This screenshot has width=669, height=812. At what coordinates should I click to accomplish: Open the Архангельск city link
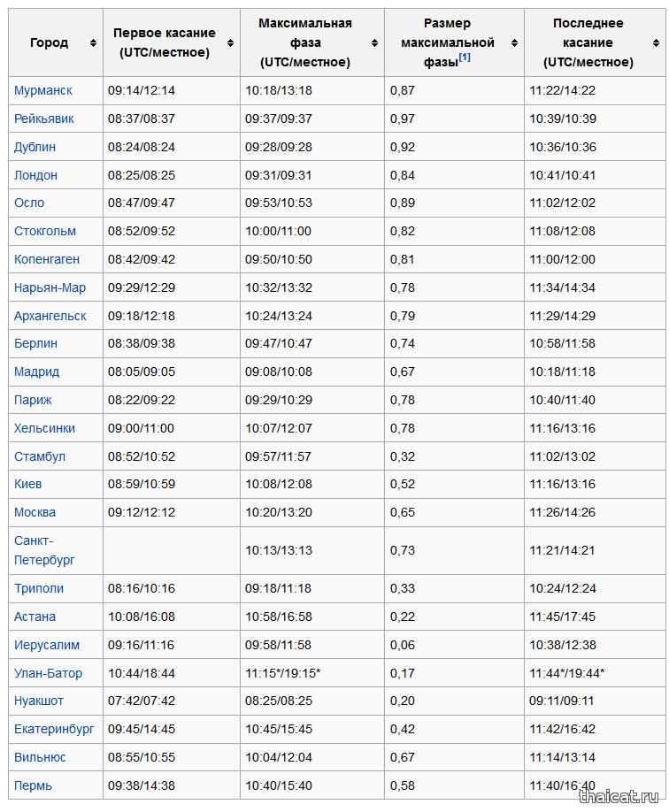point(50,316)
